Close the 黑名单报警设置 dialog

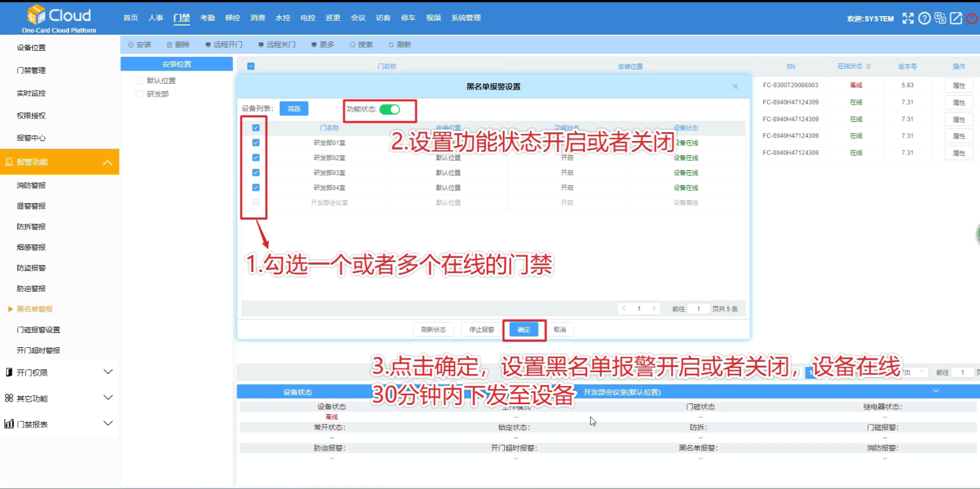coord(735,87)
